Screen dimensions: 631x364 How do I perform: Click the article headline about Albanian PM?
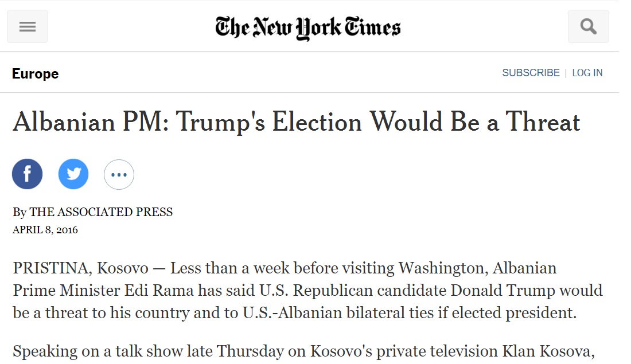pos(296,122)
